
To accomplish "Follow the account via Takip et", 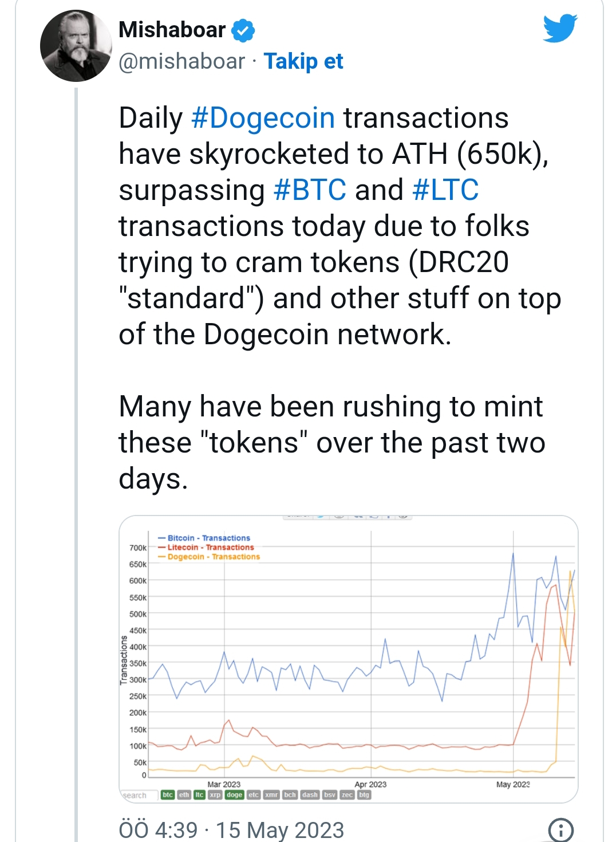I will pyautogui.click(x=303, y=61).
